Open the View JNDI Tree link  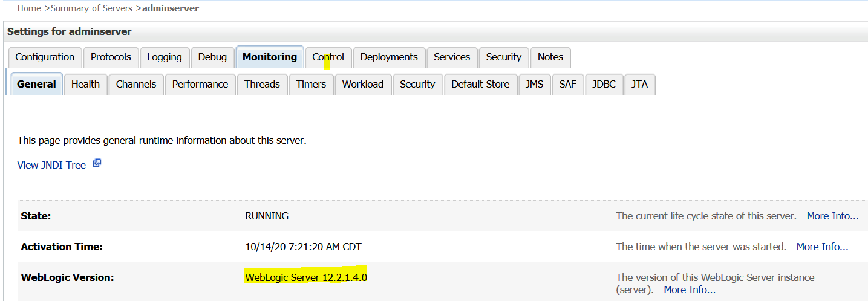coord(51,165)
